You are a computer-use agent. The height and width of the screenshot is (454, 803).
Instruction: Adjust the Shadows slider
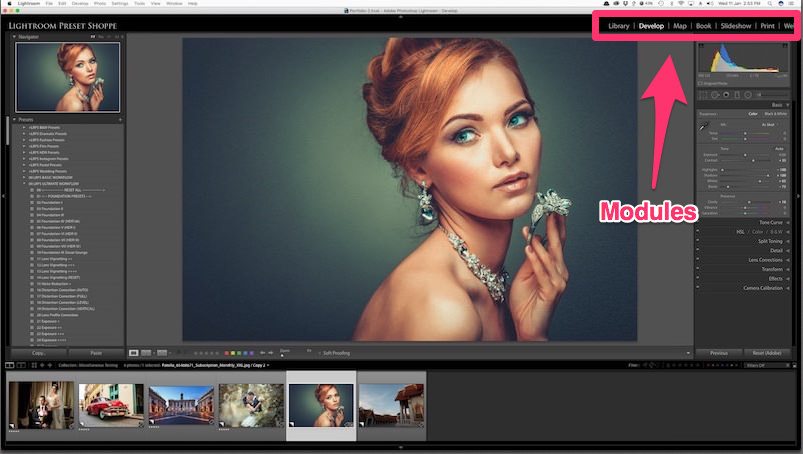pos(768,176)
